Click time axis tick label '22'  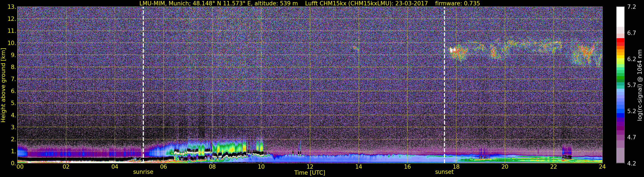click(x=554, y=167)
